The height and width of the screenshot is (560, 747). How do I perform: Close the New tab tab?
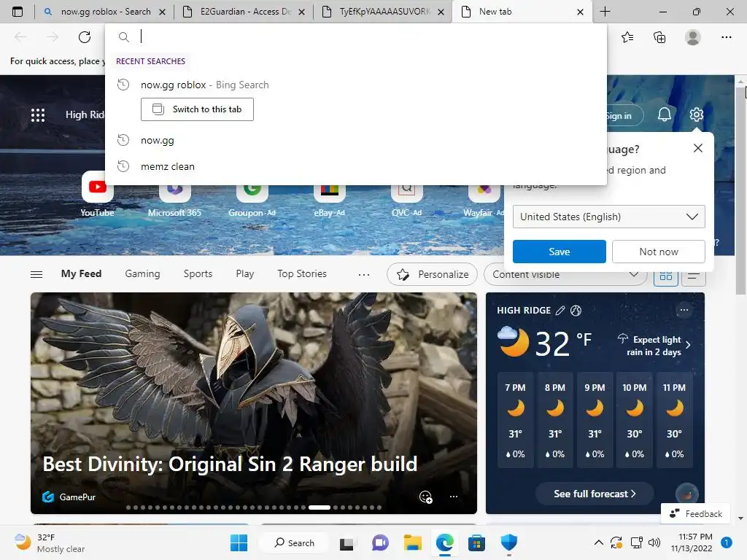tap(580, 12)
